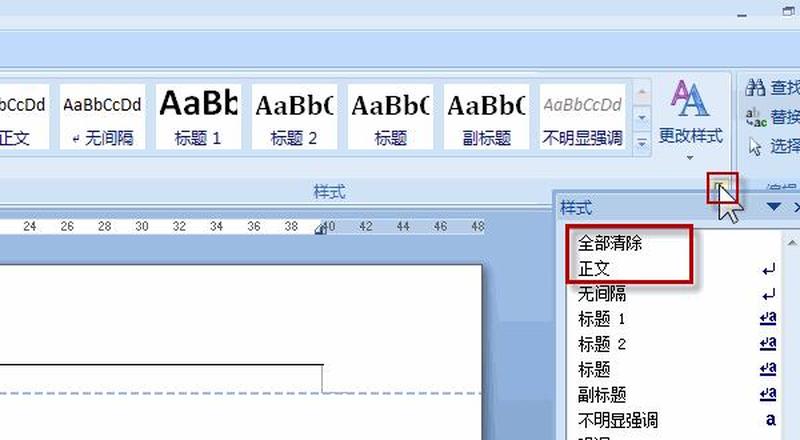Click the linked style icon beside 标题 1
800x440 pixels.
click(x=768, y=318)
